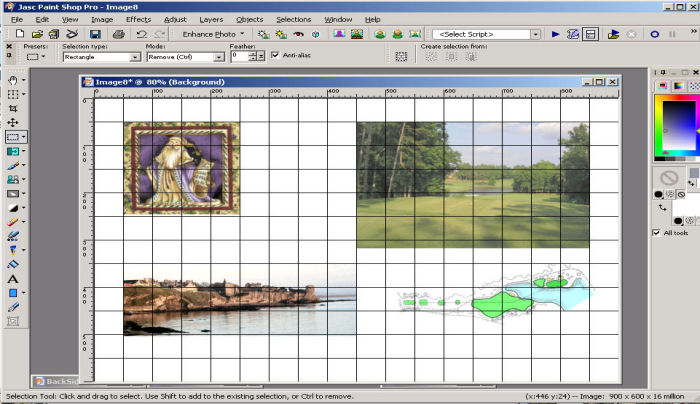The image size is (700, 404).
Task: Open the Selections menu
Action: (293, 19)
